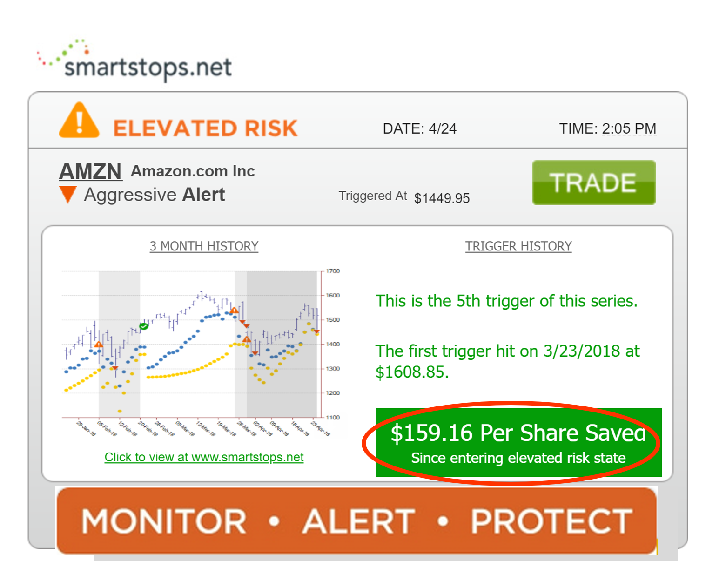Viewport: 726px width, 588px height.
Task: Open the AMZN ticker link
Action: coord(90,171)
